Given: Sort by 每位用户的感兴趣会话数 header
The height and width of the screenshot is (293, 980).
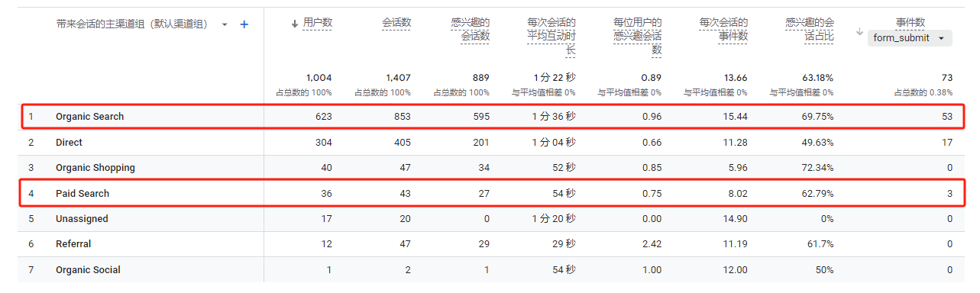Looking at the screenshot, I should pyautogui.click(x=637, y=37).
